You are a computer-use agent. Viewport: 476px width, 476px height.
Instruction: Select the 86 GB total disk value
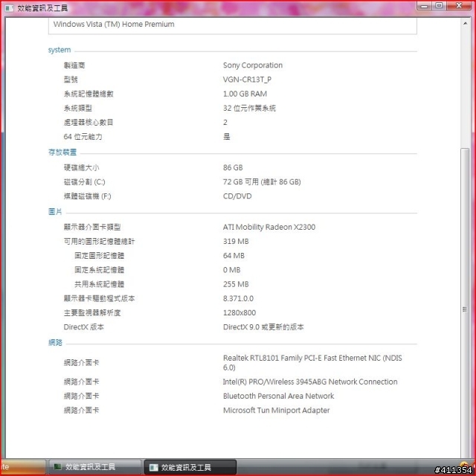coord(233,167)
